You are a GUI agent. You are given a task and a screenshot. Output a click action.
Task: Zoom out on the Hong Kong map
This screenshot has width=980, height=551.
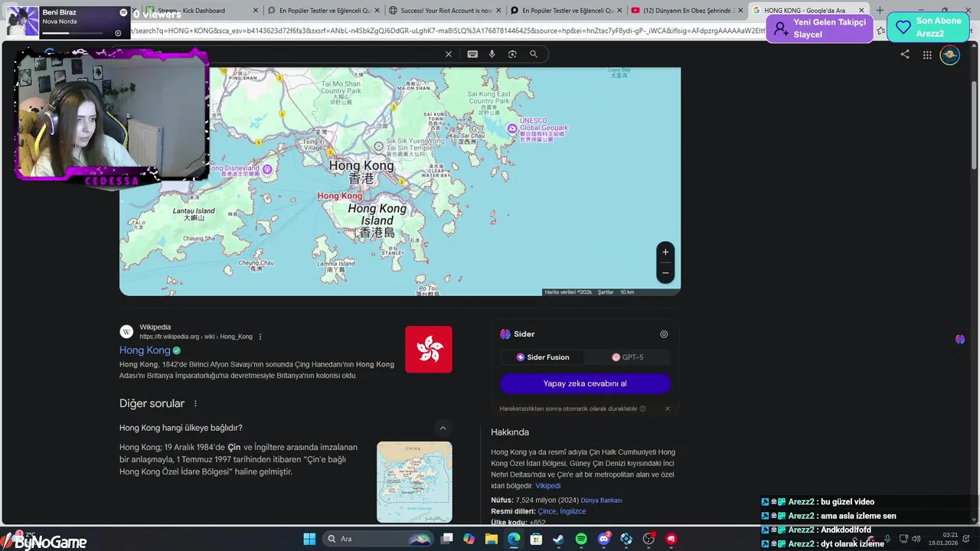665,272
